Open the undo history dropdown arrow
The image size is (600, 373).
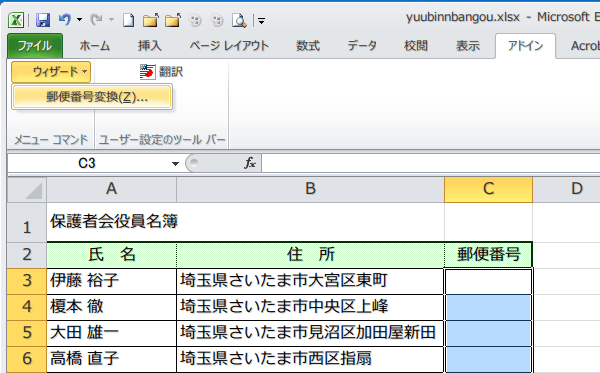tap(79, 20)
